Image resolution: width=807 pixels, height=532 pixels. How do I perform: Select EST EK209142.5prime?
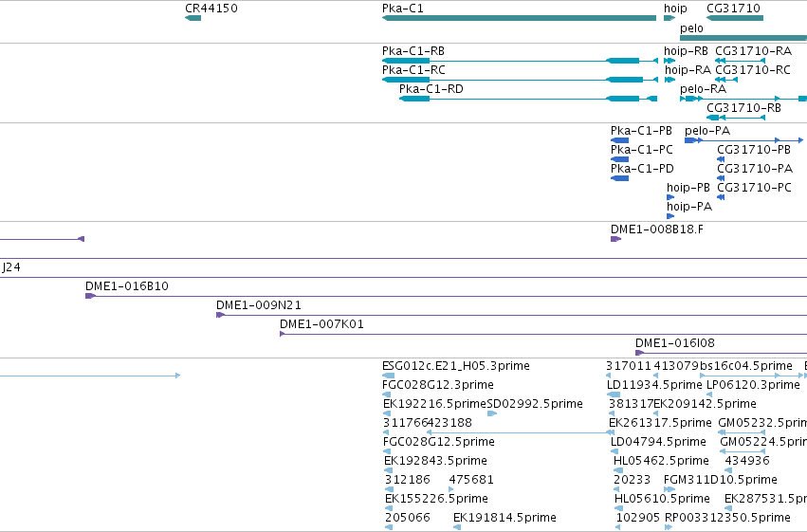coord(655,413)
